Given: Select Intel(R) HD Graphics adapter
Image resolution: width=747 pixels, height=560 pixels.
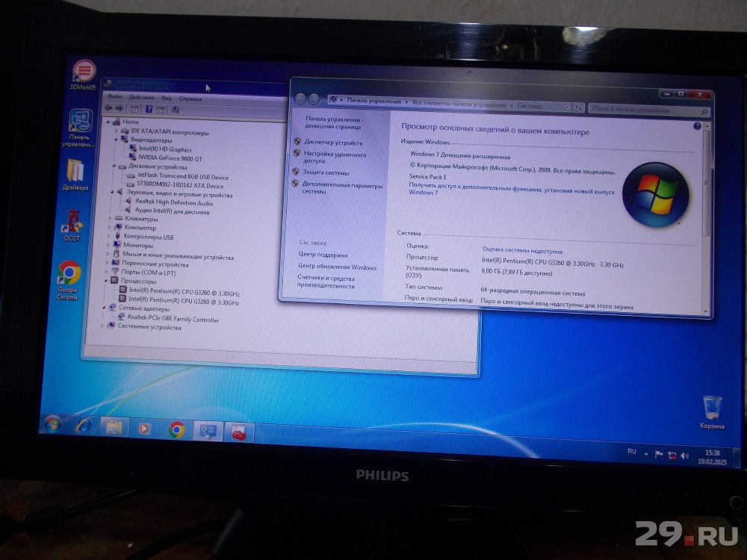Looking at the screenshot, I should click(x=165, y=149).
